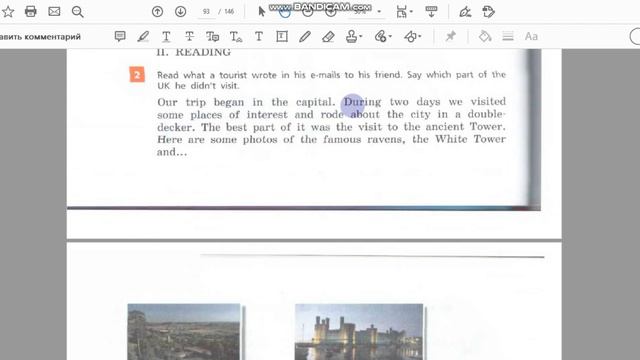Select the highlight text tool
The width and height of the screenshot is (640, 360).
(143, 36)
